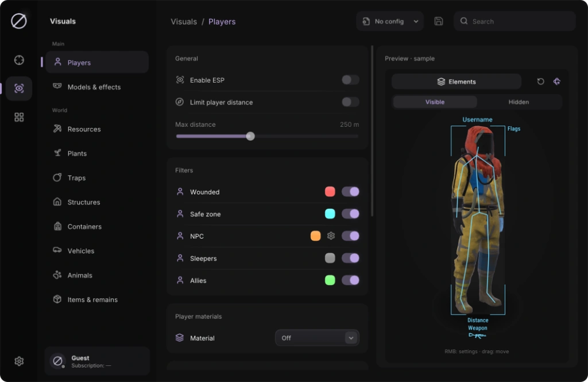Click the Wounded filter person icon
588x382 pixels.
[x=180, y=192]
